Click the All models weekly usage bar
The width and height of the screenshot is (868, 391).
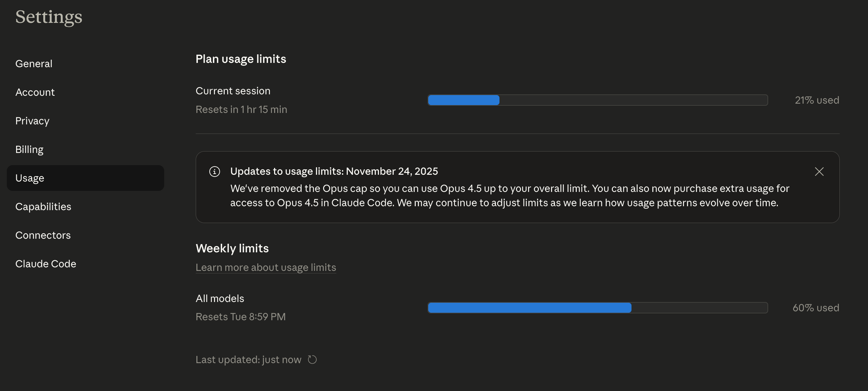(x=598, y=308)
